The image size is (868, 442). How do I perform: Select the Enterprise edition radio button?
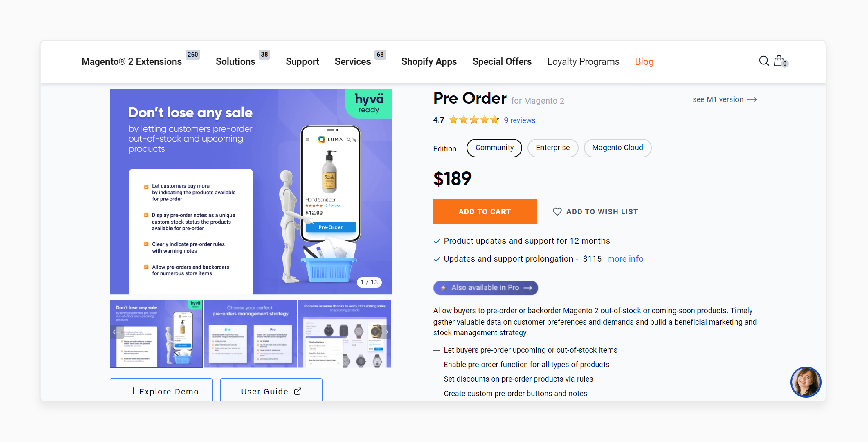(x=553, y=148)
